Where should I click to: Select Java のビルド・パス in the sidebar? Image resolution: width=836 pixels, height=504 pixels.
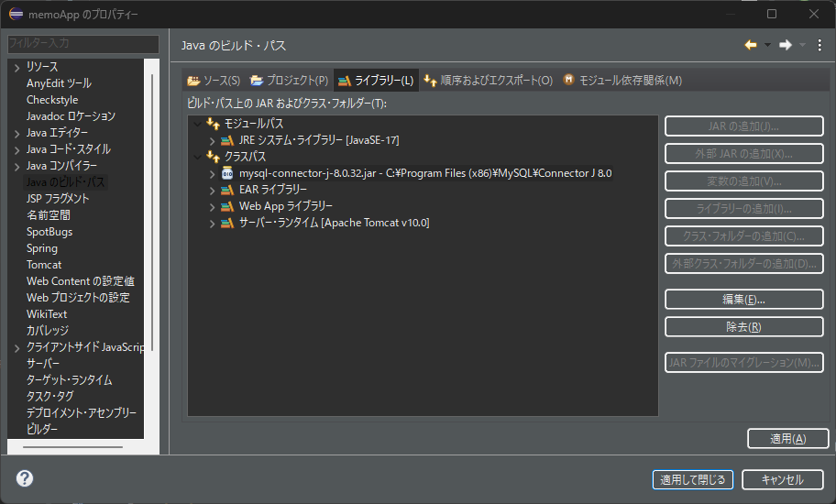66,182
